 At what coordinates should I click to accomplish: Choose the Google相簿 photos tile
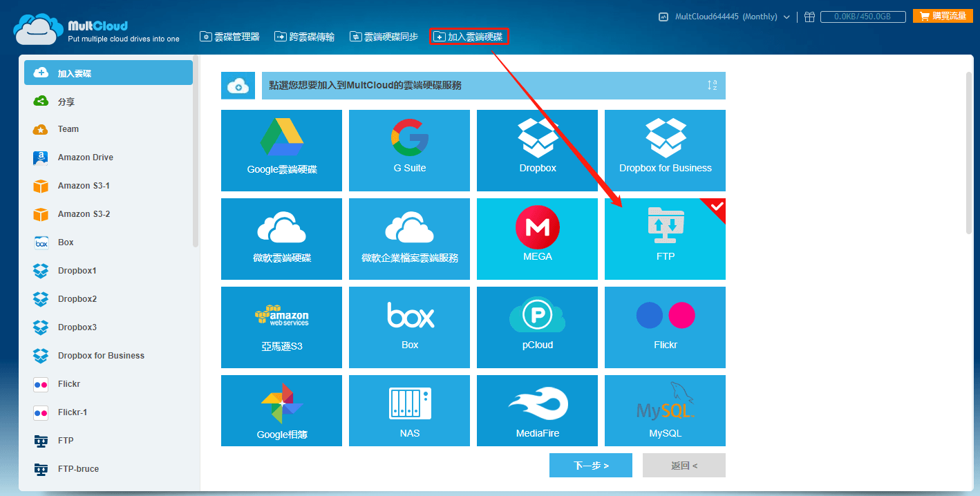pos(281,410)
